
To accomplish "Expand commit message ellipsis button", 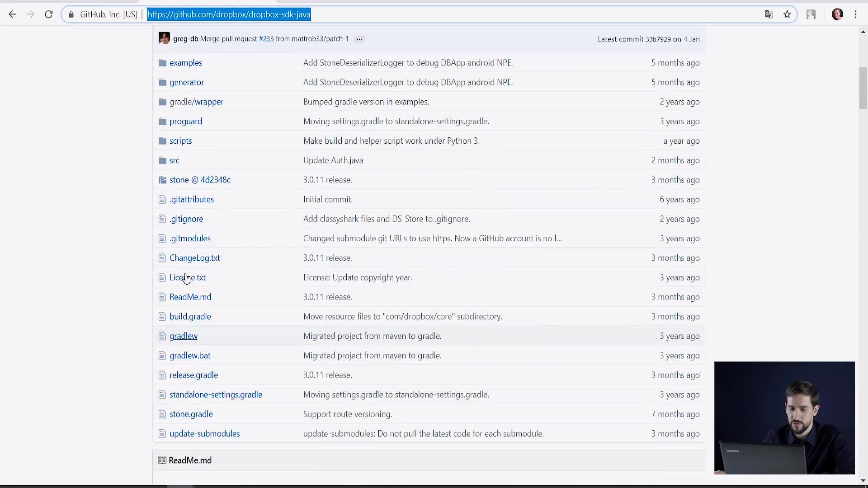I will tap(359, 39).
